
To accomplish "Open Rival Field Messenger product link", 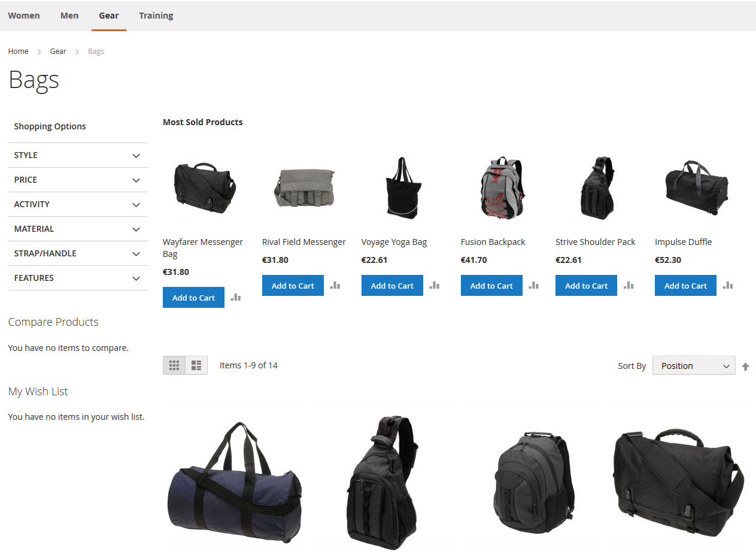I will click(x=304, y=242).
